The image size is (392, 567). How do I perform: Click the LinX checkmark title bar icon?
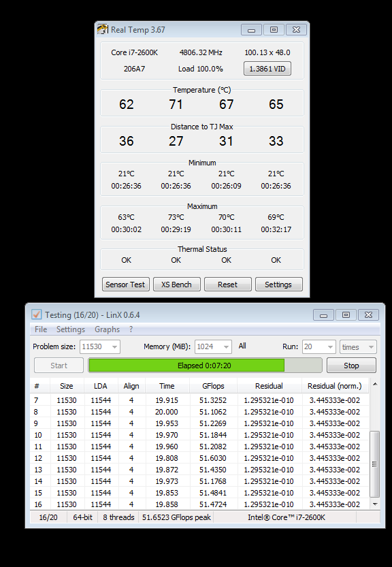36,314
